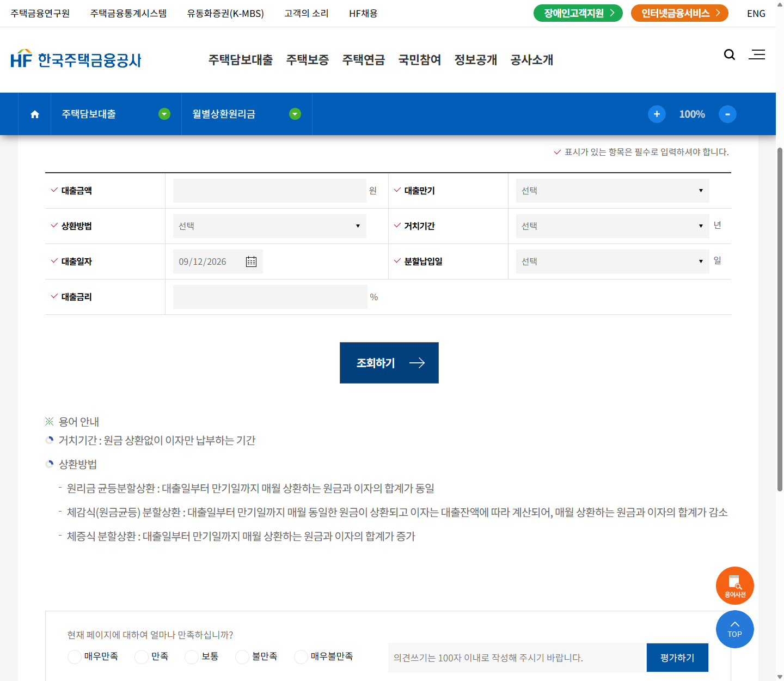Switch language via ENG link

pyautogui.click(x=756, y=14)
